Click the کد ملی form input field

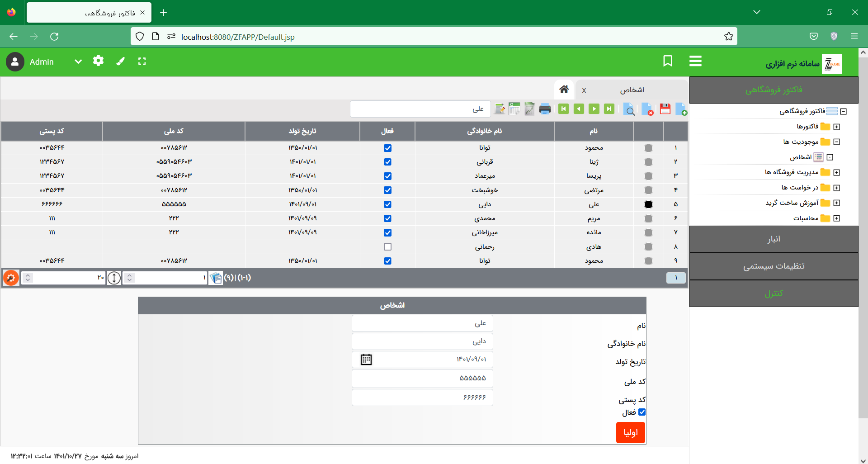[x=422, y=379]
